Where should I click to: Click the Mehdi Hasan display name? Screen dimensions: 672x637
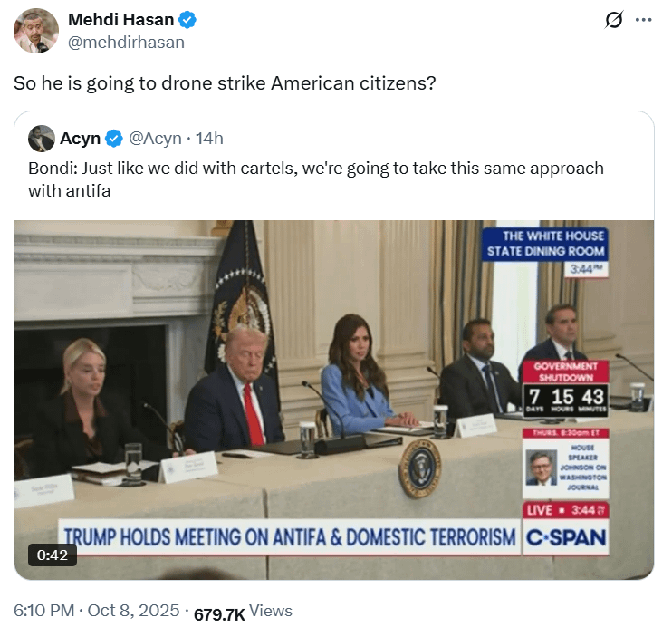tap(120, 20)
